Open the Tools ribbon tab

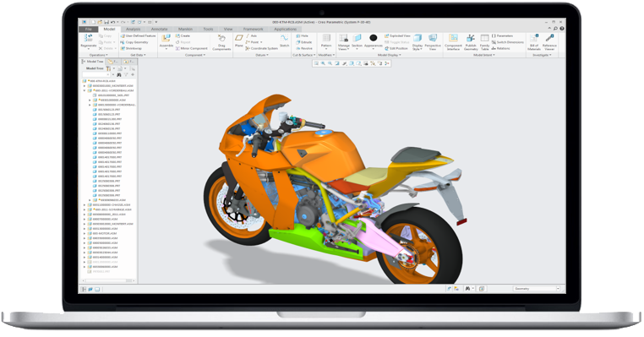[x=208, y=30]
